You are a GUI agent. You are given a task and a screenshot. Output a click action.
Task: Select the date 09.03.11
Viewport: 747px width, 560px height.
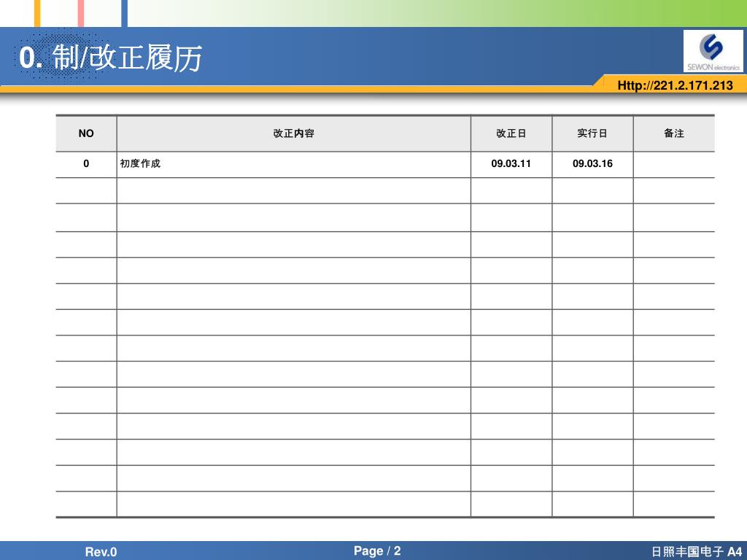[x=511, y=164]
